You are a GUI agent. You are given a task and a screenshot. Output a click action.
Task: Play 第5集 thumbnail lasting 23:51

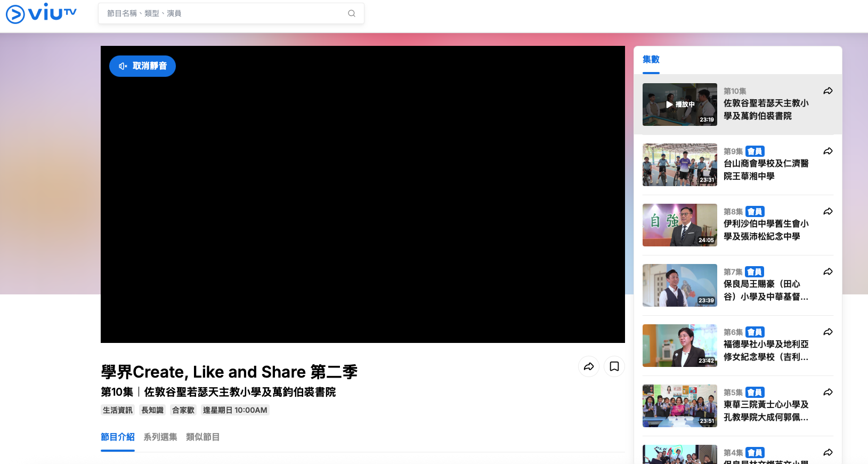(x=680, y=406)
